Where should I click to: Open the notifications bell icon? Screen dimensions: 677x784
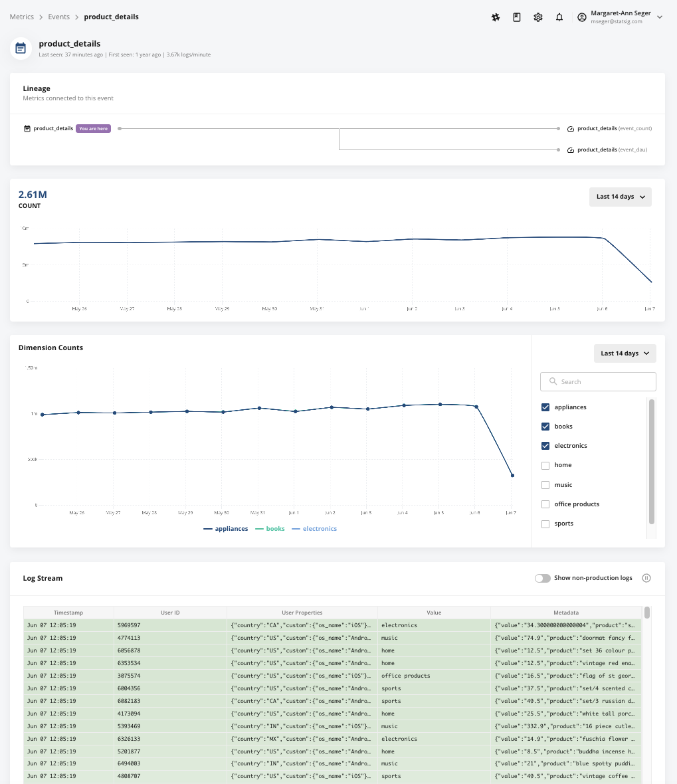coord(559,17)
